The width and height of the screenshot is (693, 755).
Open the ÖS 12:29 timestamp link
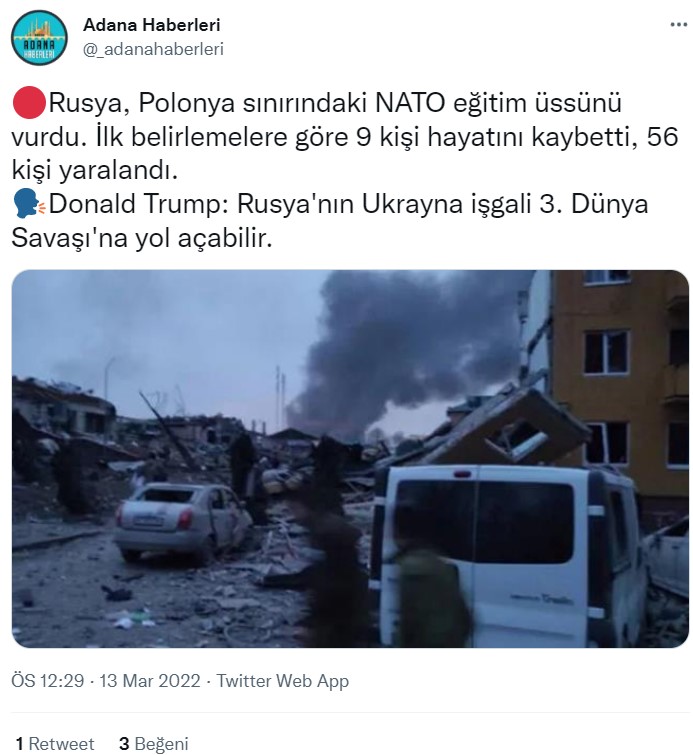click(x=47, y=681)
